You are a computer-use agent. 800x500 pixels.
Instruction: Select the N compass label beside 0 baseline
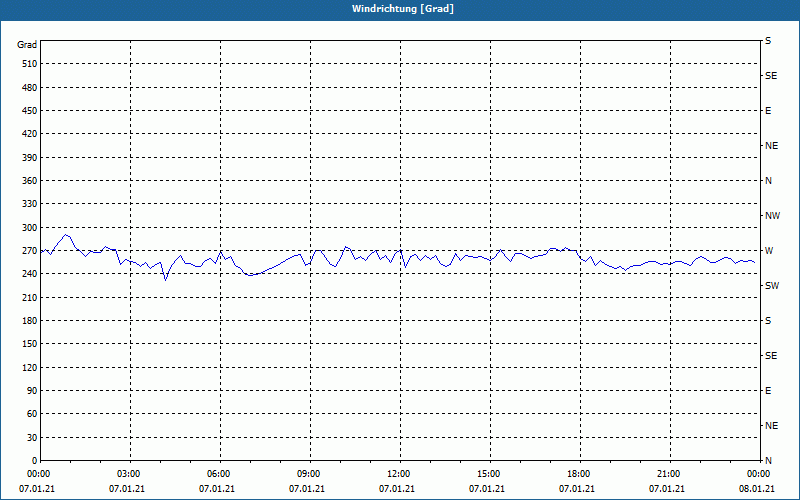tap(768, 461)
